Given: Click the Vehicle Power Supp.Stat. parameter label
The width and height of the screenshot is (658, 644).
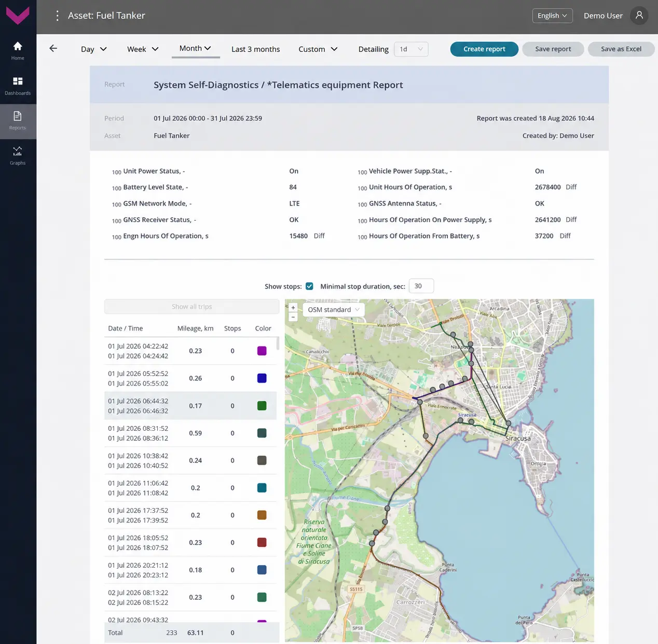Looking at the screenshot, I should click(410, 171).
